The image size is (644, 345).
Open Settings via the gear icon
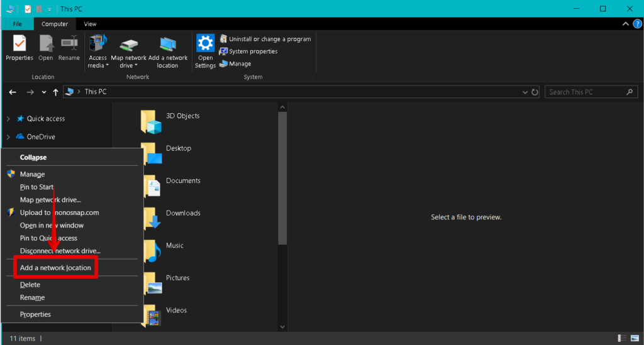[206, 43]
